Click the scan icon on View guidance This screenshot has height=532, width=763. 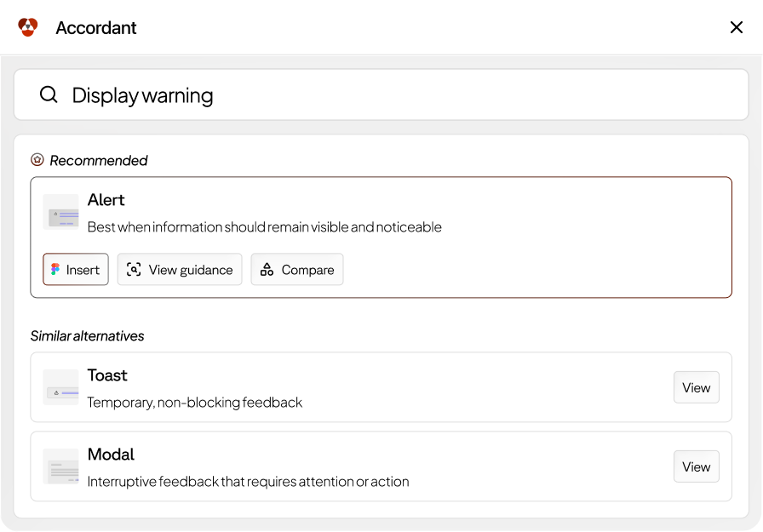pos(134,269)
